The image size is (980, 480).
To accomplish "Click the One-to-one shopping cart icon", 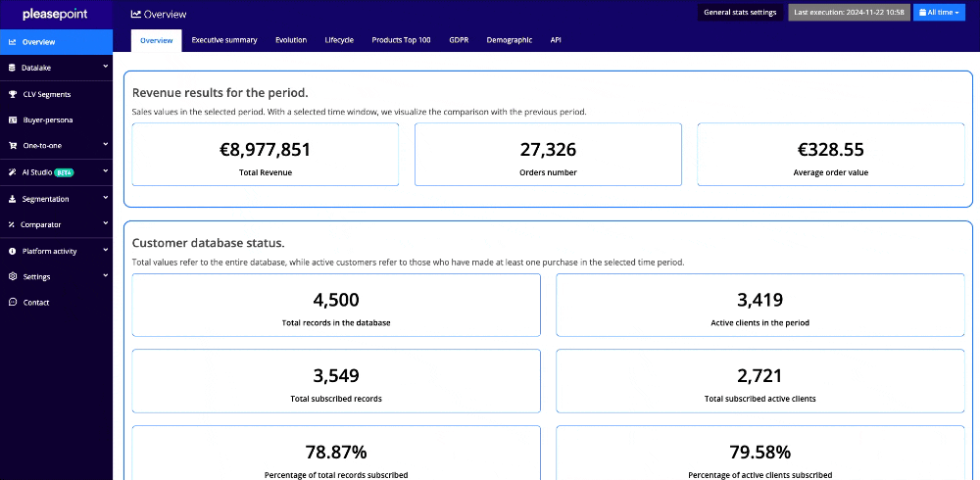I will point(12,145).
